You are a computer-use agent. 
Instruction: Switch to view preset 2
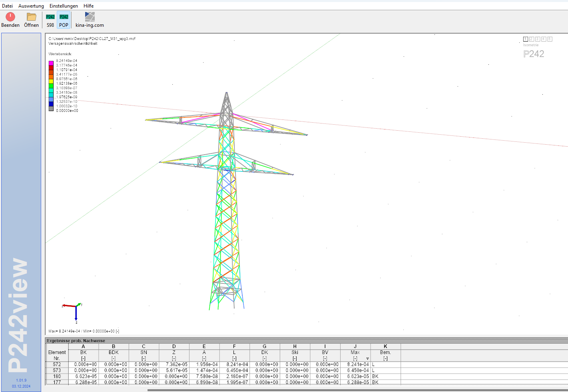[x=532, y=39]
